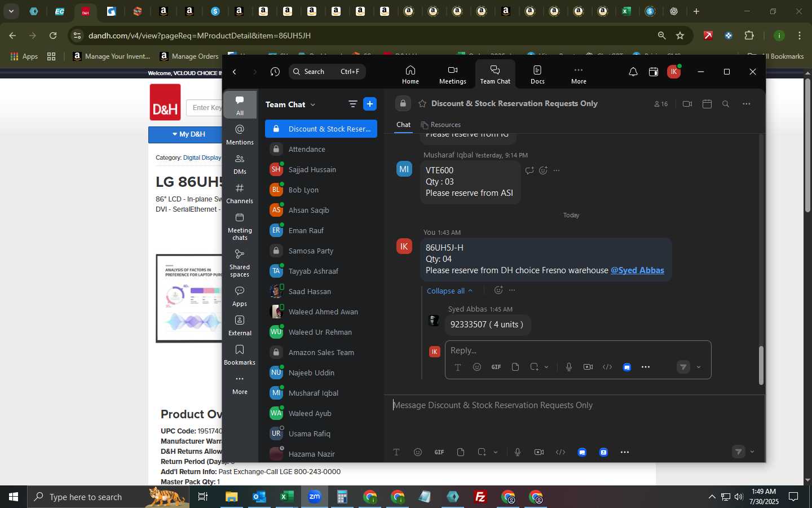
Task: Open the Attendance channel
Action: click(321, 149)
